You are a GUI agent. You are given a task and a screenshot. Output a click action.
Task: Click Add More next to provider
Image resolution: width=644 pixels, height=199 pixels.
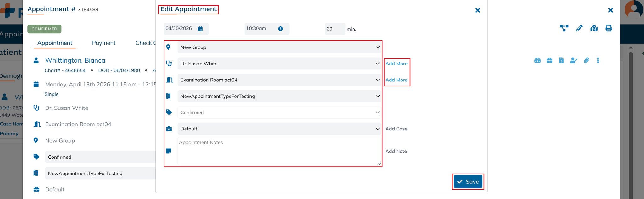(x=396, y=64)
